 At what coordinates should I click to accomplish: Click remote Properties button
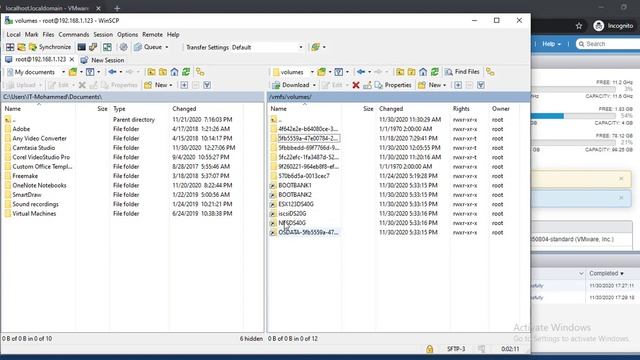pyautogui.click(x=393, y=85)
